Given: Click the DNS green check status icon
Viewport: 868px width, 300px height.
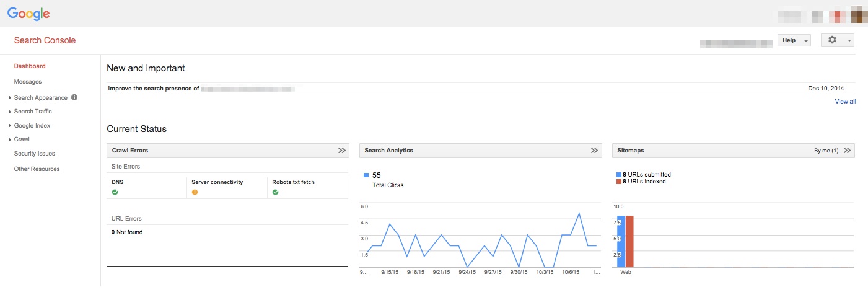Looking at the screenshot, I should (x=115, y=192).
